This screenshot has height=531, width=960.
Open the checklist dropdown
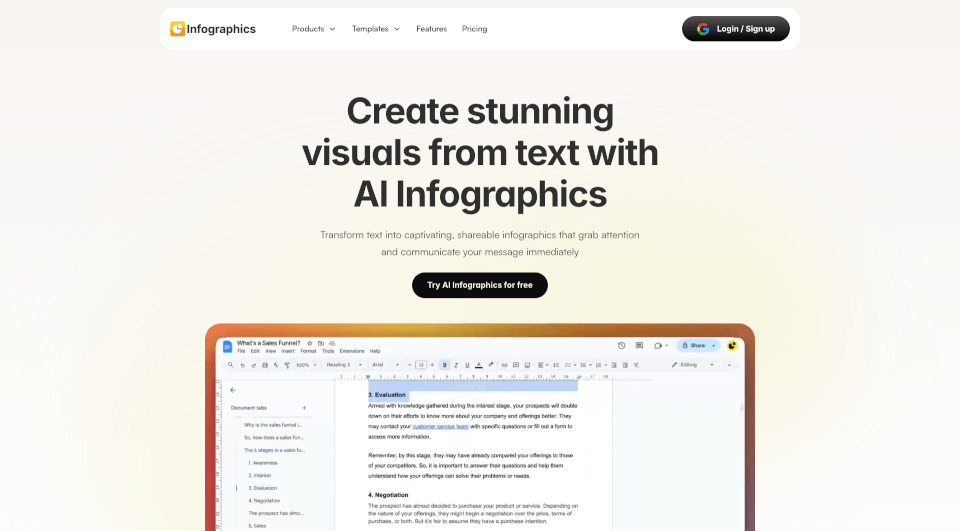point(571,365)
